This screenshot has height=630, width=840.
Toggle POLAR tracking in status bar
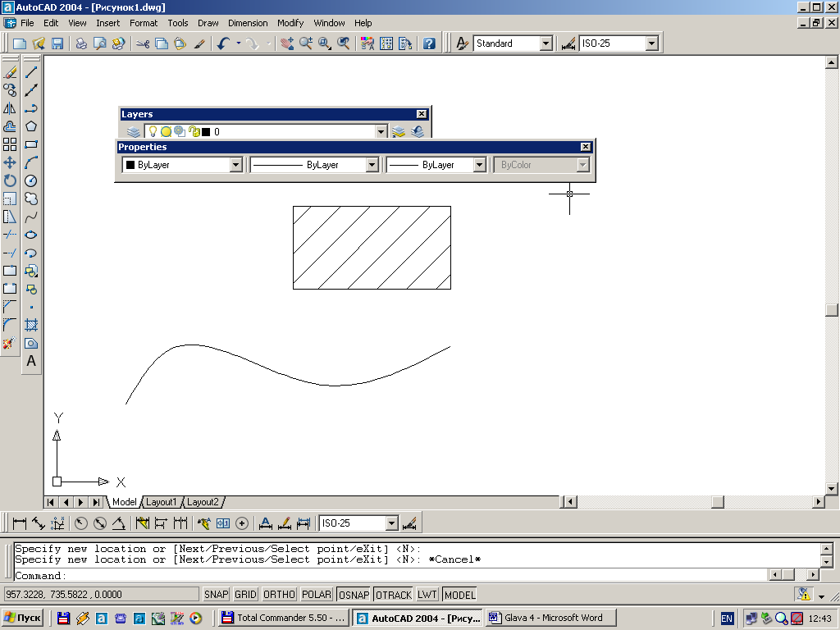tap(316, 595)
